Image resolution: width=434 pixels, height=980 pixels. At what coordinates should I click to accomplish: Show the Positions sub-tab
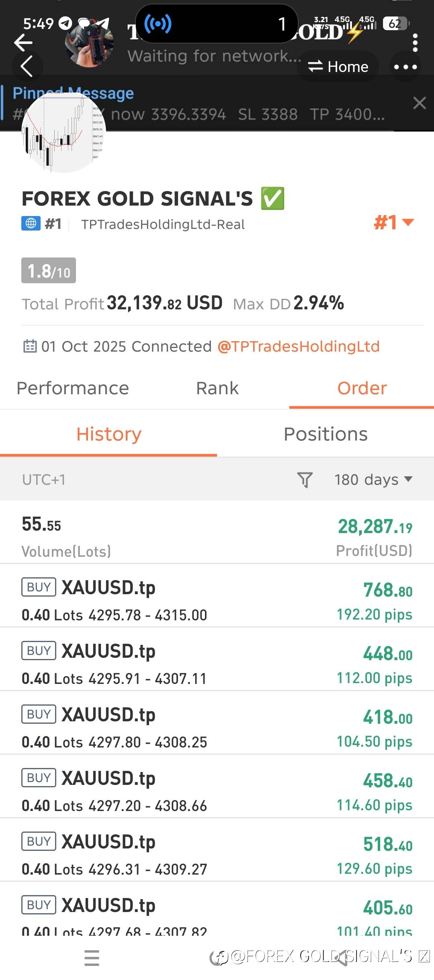click(325, 434)
